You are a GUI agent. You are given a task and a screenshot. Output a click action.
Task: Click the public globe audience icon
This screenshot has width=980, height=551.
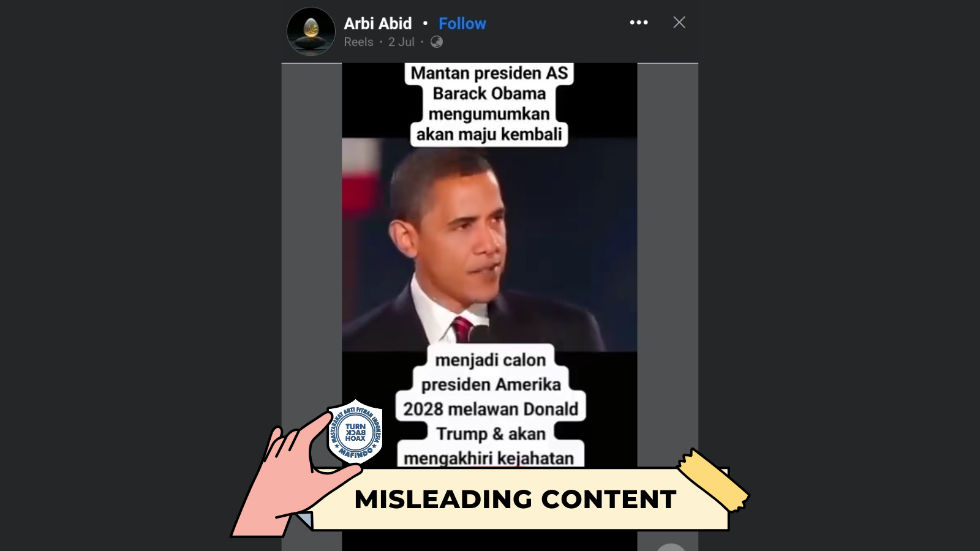pyautogui.click(x=436, y=42)
